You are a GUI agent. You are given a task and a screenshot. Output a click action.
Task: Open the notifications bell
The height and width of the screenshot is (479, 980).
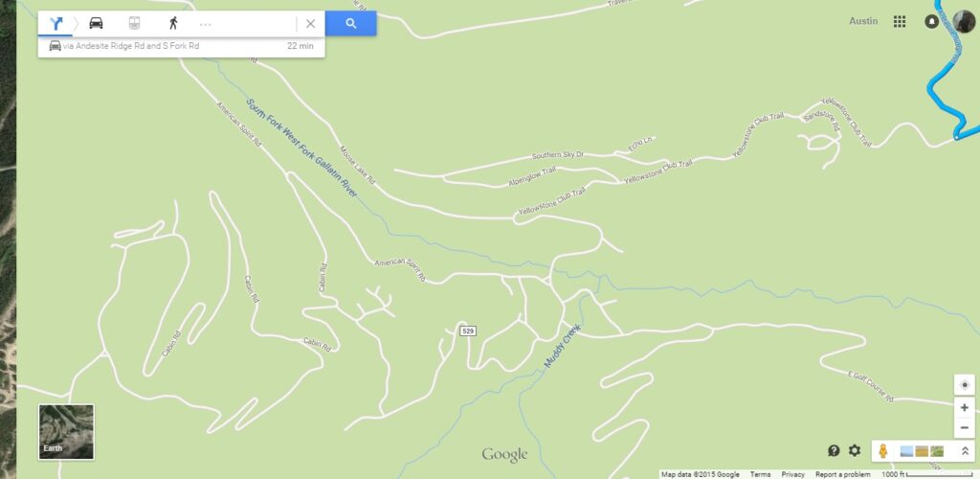point(931,22)
